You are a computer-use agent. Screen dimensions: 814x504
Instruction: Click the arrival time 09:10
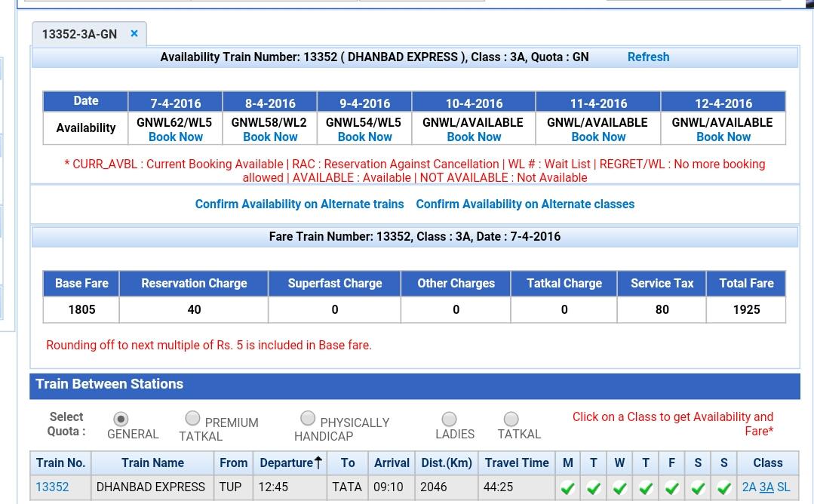(x=389, y=487)
